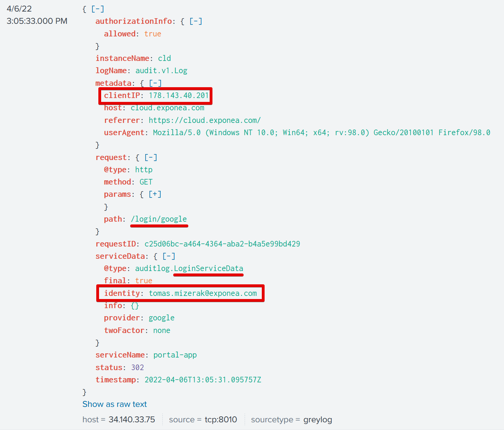
Task: Select the event time 3:05:33.000 PM
Action: coord(37,21)
